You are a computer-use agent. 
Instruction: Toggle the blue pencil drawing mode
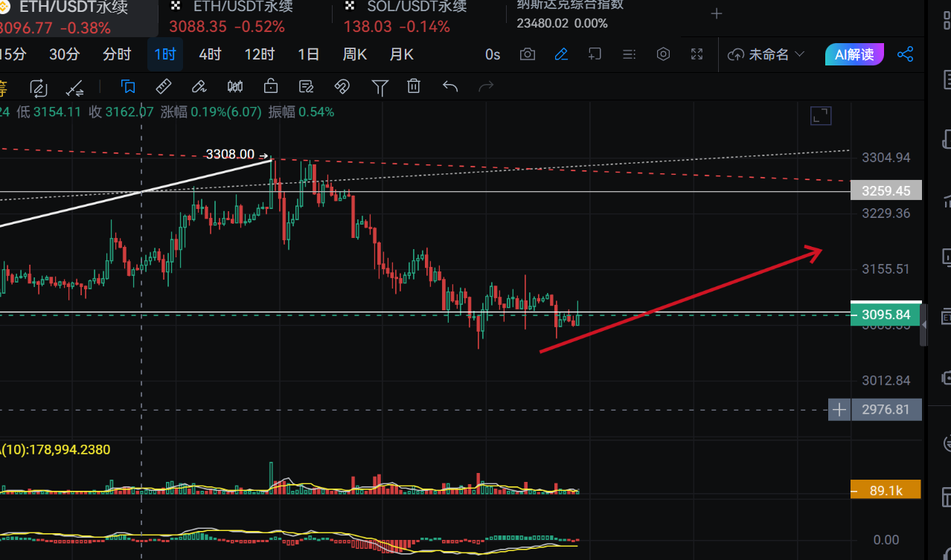click(x=561, y=54)
